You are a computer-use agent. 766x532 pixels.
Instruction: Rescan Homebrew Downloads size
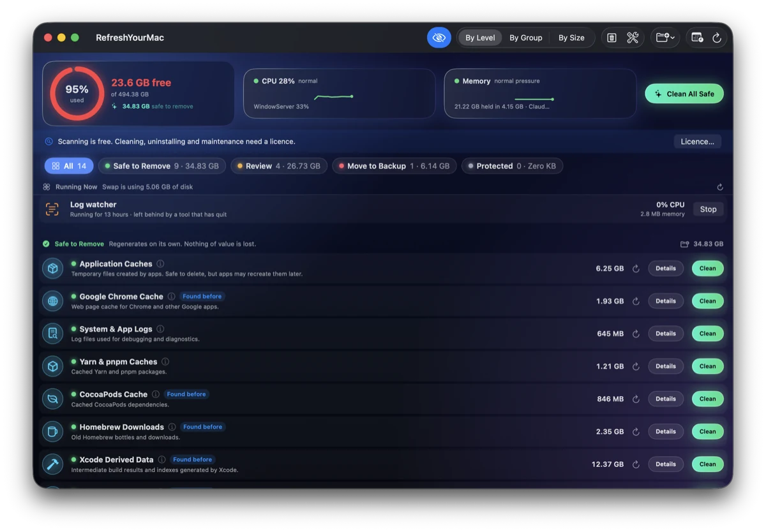[636, 432]
